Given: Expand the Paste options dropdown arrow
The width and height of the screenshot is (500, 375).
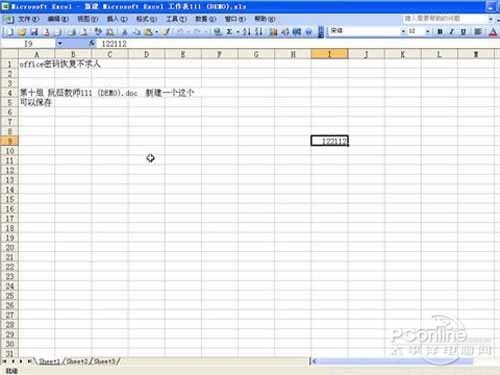Looking at the screenshot, I should (x=156, y=32).
